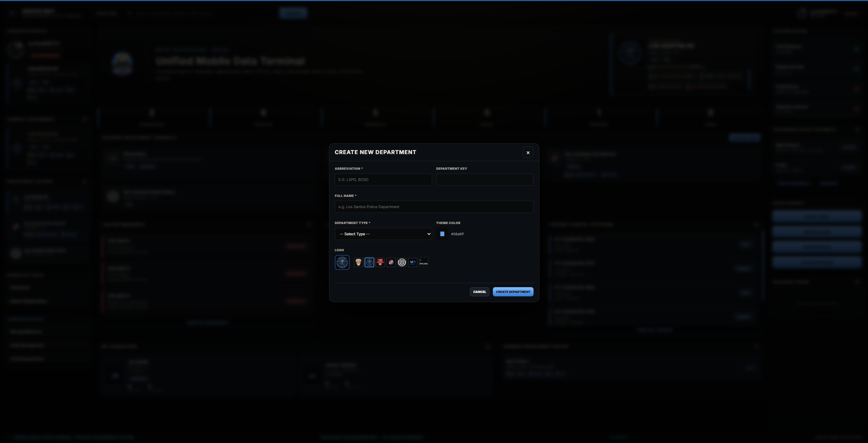868x443 pixels.
Task: Click the large selected logo preview
Action: (342, 262)
